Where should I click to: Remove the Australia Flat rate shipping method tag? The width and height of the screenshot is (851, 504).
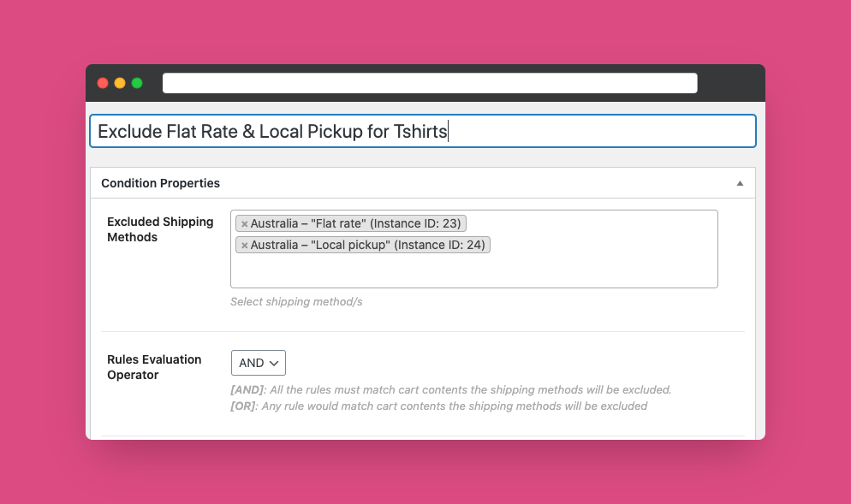coord(244,223)
